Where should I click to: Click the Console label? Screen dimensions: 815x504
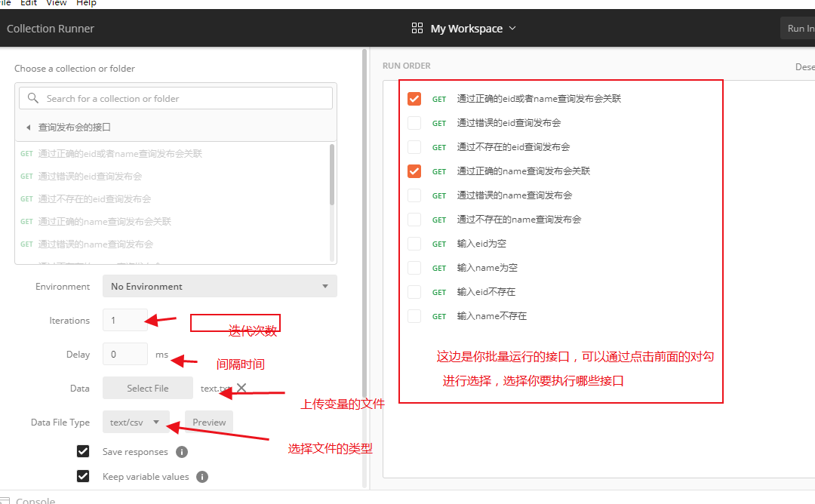(x=35, y=500)
